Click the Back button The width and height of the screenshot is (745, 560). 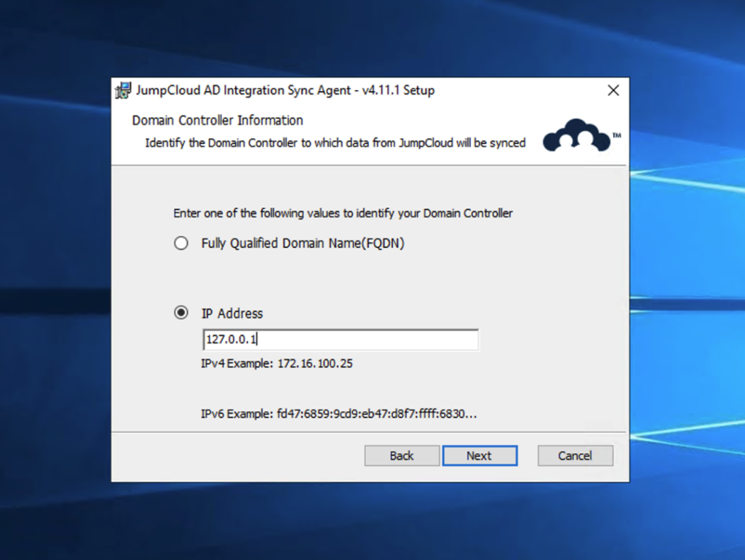(402, 455)
